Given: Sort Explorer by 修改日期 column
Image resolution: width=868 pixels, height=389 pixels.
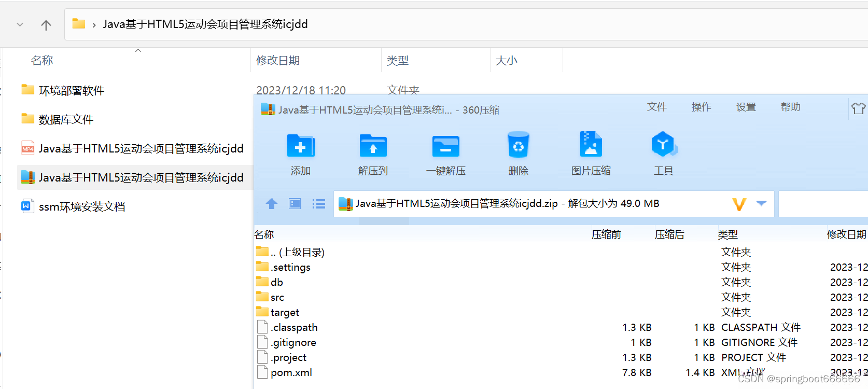Looking at the screenshot, I should [x=278, y=61].
